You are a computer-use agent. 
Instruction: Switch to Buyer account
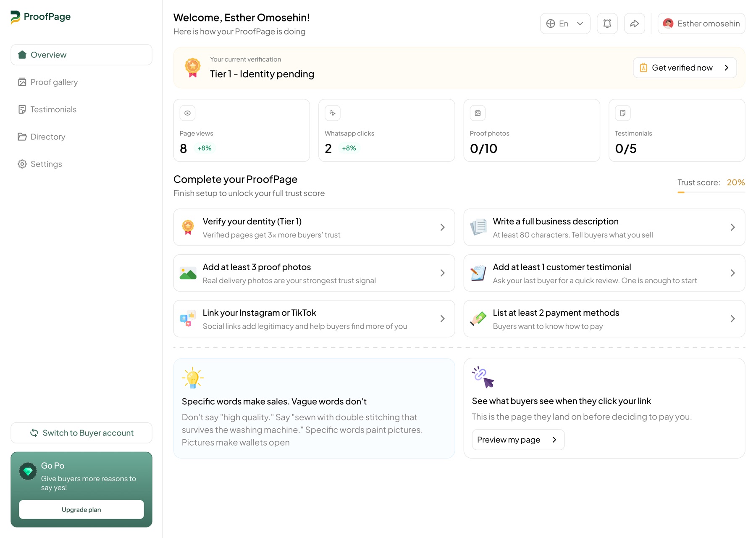[x=81, y=433]
